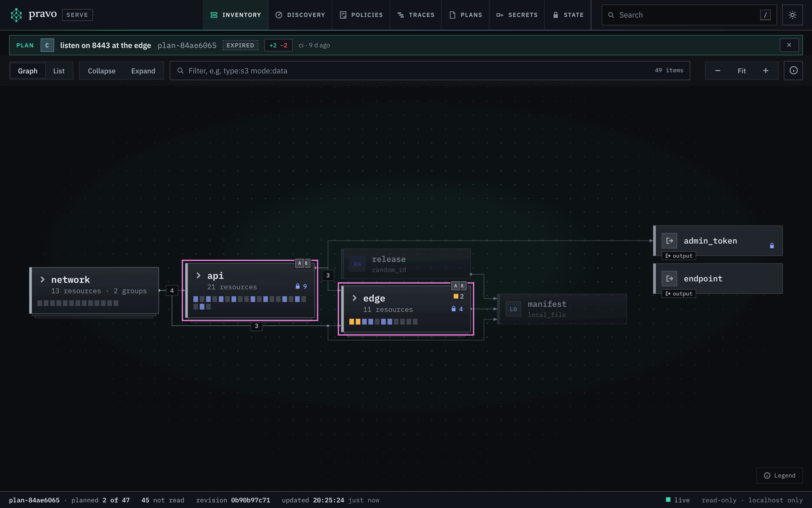
Task: Click the RA icon on release node
Action: tap(357, 264)
